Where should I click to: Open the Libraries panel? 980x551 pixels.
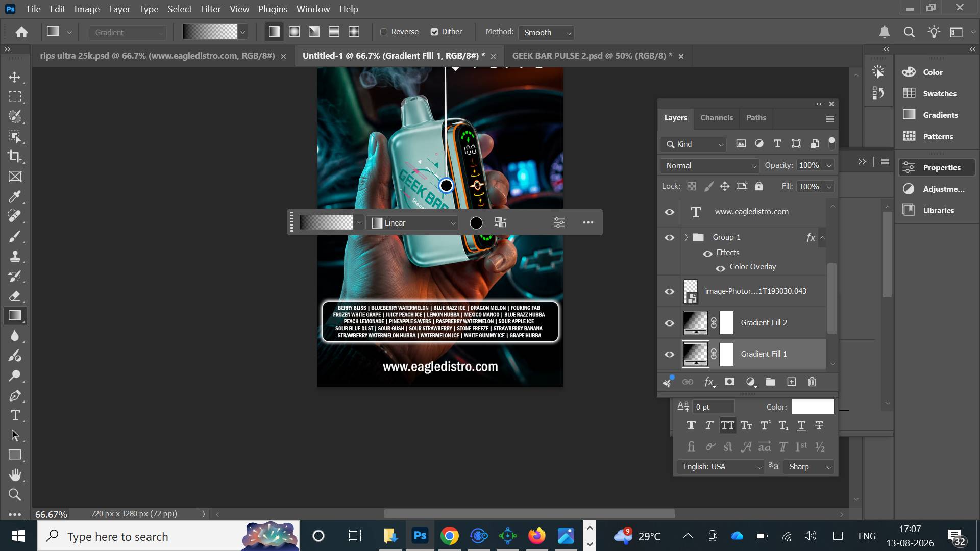tap(938, 210)
